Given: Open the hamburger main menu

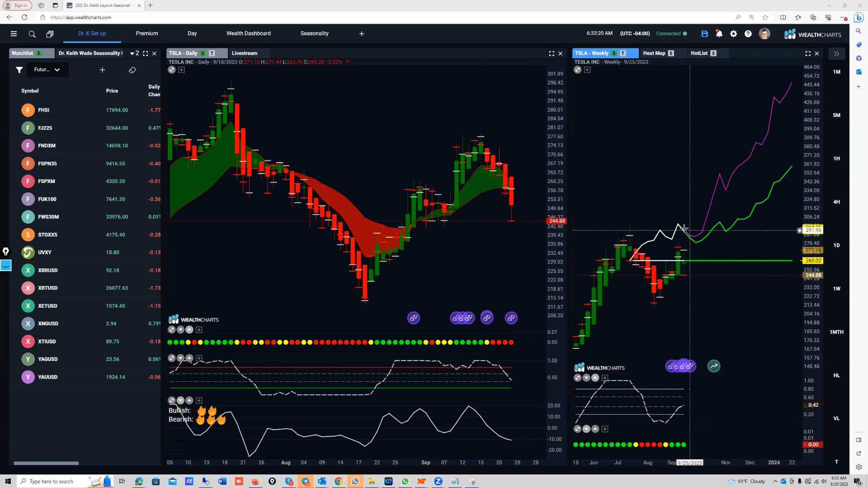Looking at the screenshot, I should pyautogui.click(x=14, y=34).
